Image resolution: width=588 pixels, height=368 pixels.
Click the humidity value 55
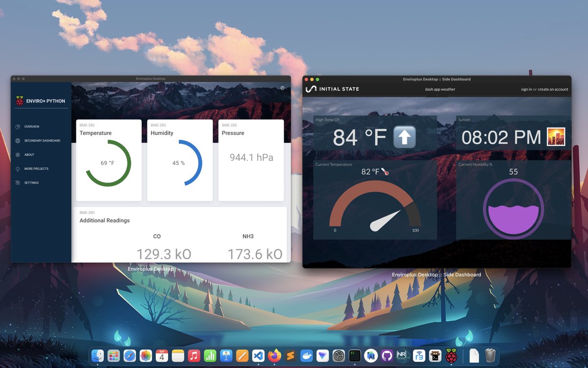click(514, 172)
